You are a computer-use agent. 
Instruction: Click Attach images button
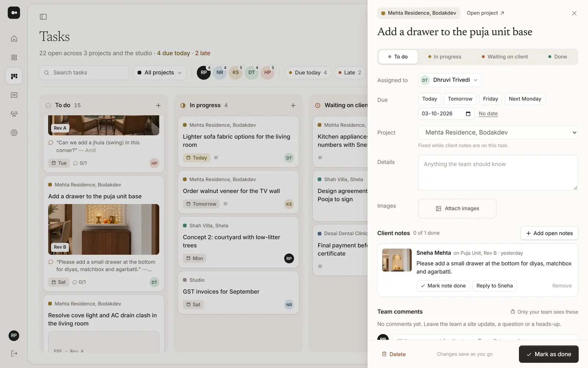click(x=457, y=209)
